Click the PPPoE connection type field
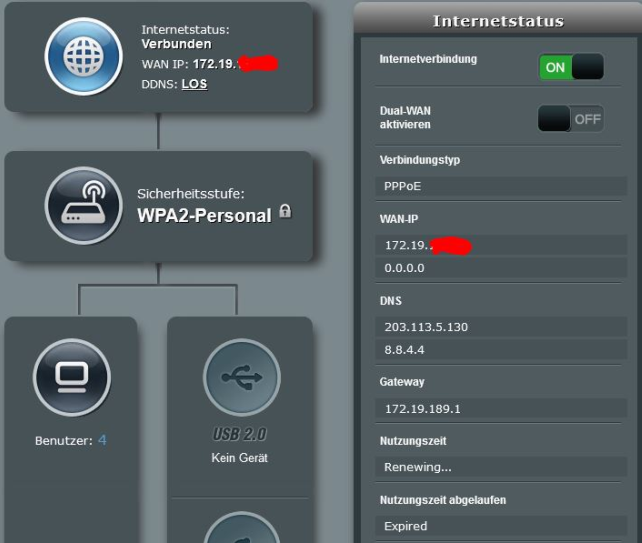The width and height of the screenshot is (642, 543). pyautogui.click(x=501, y=186)
